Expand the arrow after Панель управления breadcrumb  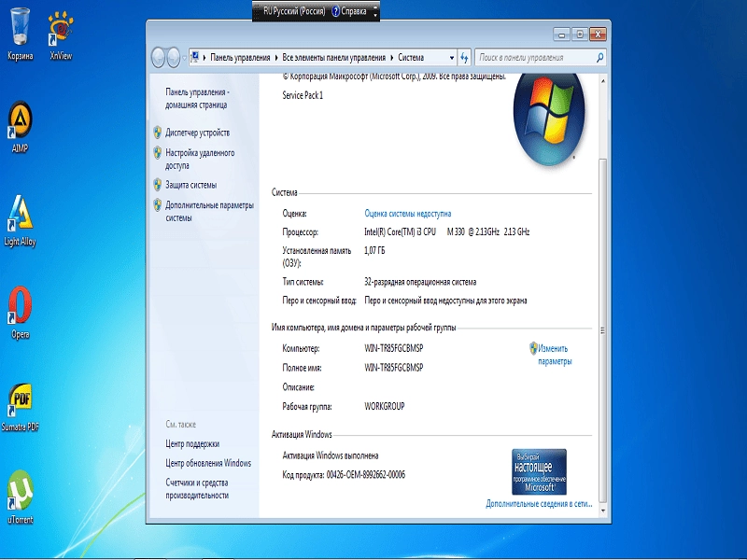[275, 58]
